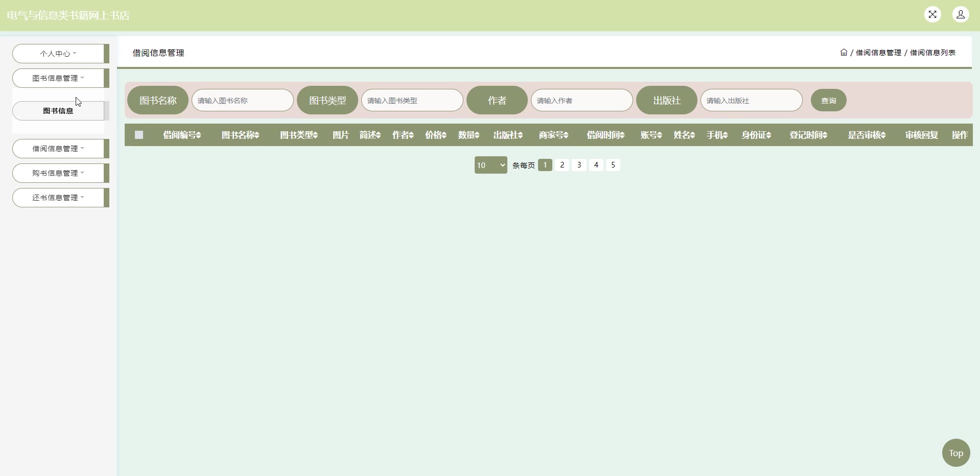Go to page 4
Screen dimensions: 980x476
click(x=596, y=165)
